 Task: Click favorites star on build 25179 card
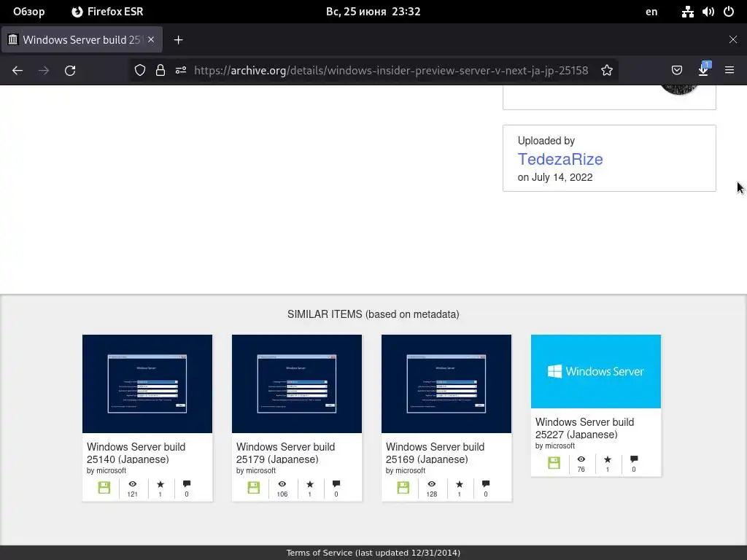tap(309, 484)
